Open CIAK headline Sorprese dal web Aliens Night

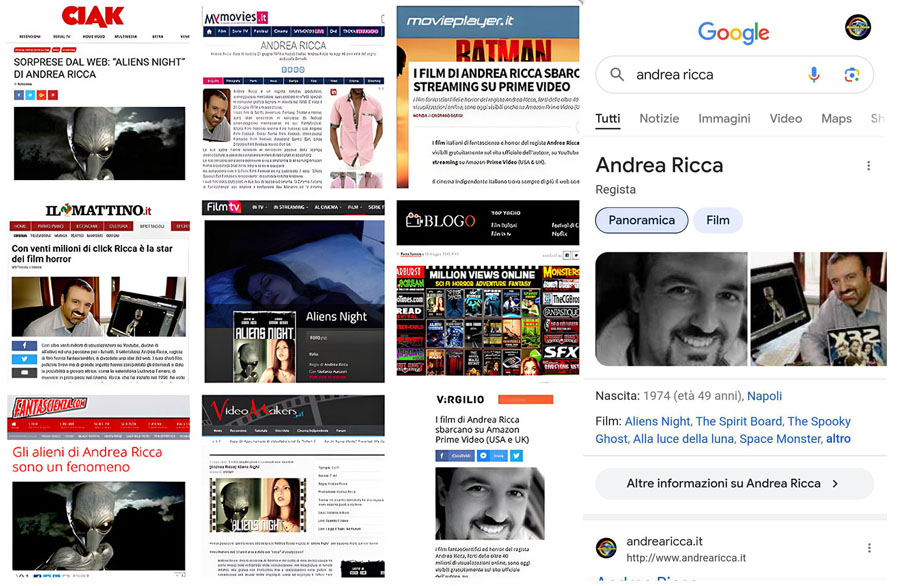[x=99, y=68]
